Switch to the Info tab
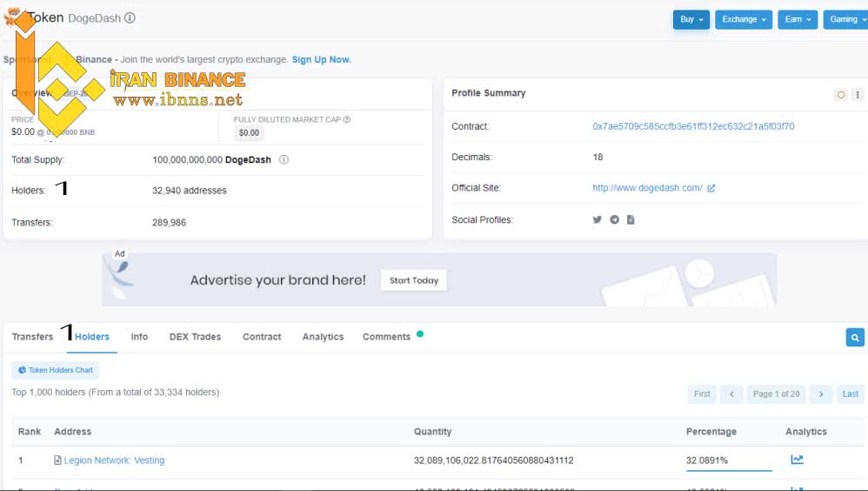 coord(139,337)
